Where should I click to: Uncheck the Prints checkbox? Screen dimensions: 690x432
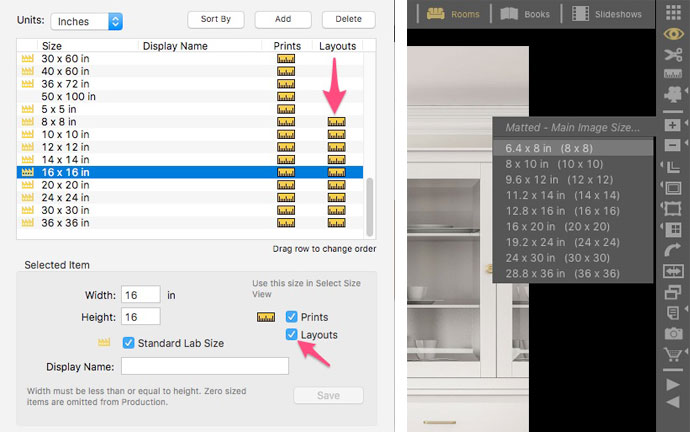pyautogui.click(x=292, y=317)
